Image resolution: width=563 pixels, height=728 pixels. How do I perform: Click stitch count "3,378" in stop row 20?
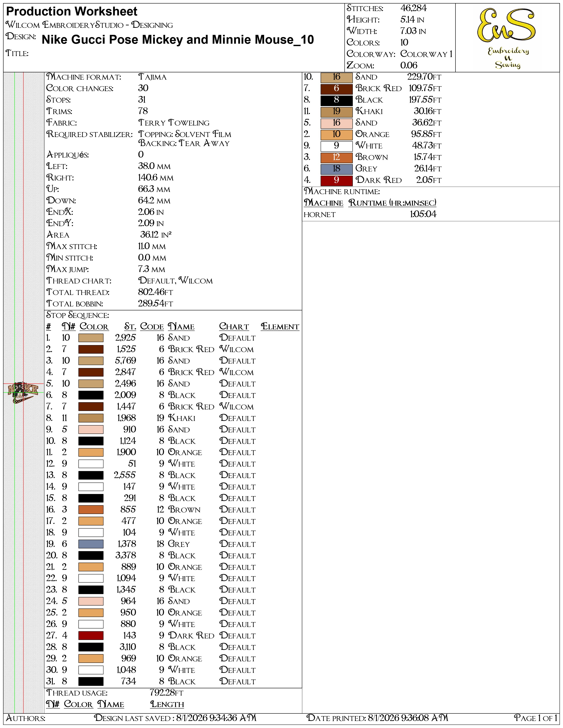126,555
